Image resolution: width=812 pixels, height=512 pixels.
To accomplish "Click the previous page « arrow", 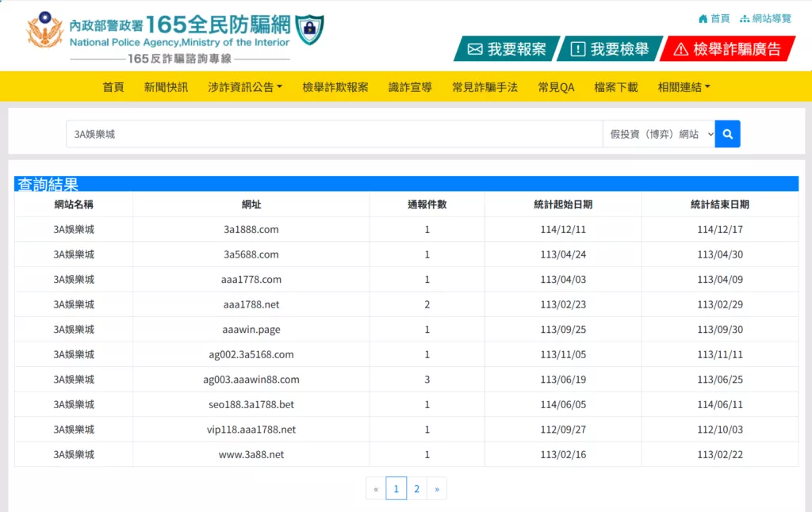I will point(376,489).
